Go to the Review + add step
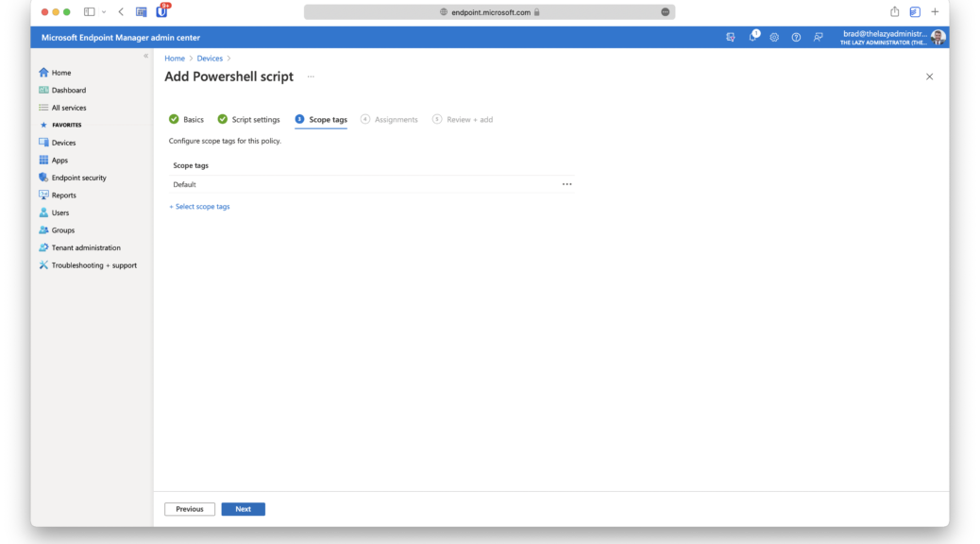The width and height of the screenshot is (980, 544). tap(463, 119)
